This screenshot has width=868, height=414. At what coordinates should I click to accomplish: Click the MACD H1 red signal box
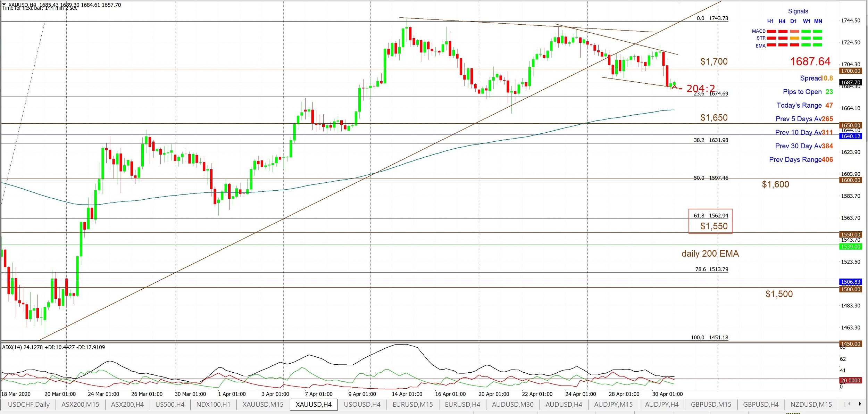771,31
